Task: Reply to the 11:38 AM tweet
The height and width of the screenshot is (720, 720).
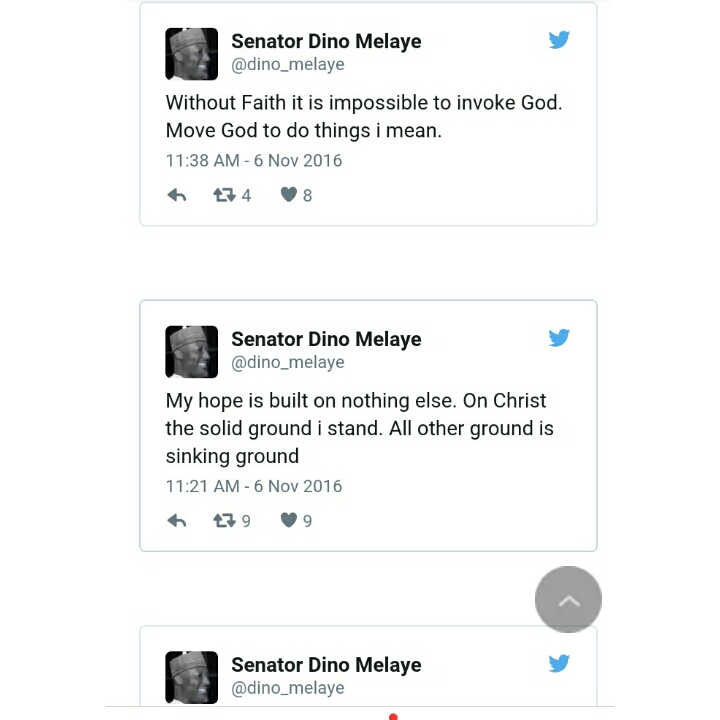Action: [177, 196]
